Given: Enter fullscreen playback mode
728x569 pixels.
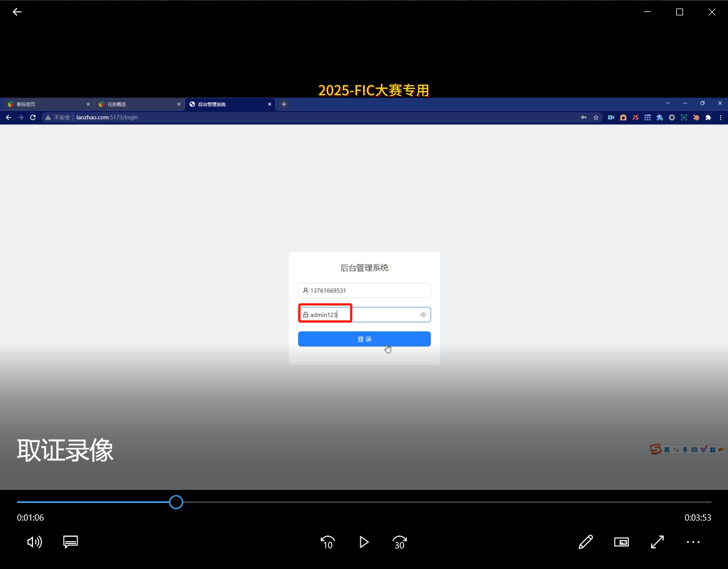Looking at the screenshot, I should click(x=657, y=542).
